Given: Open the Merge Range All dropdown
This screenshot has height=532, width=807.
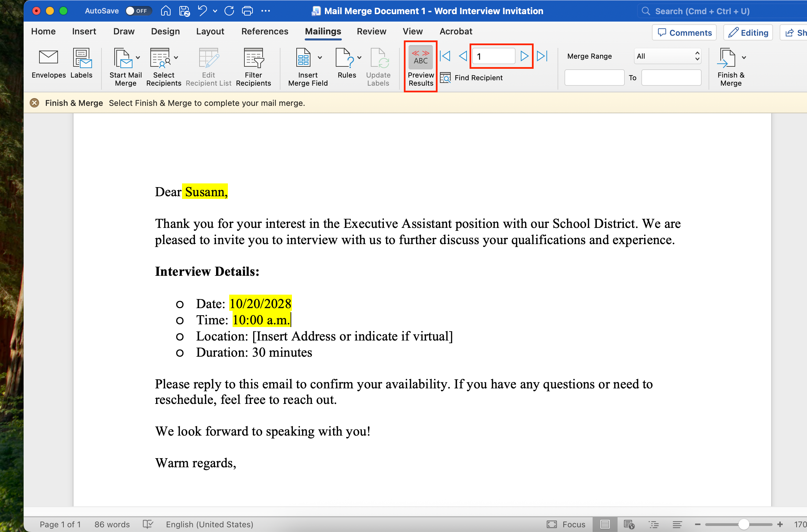Looking at the screenshot, I should pyautogui.click(x=667, y=56).
